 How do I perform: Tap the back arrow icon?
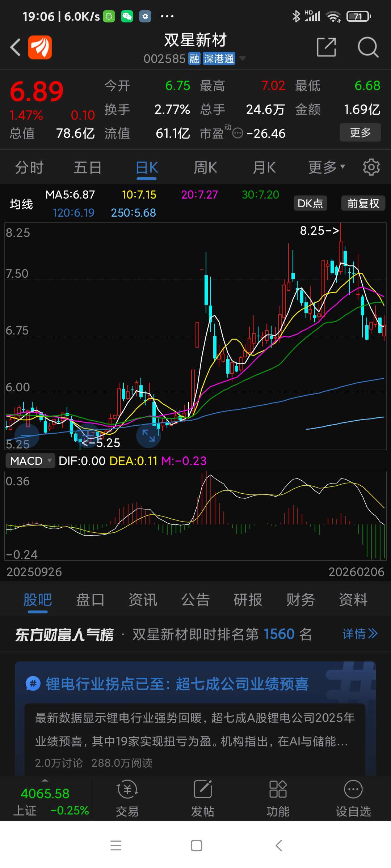(x=15, y=47)
